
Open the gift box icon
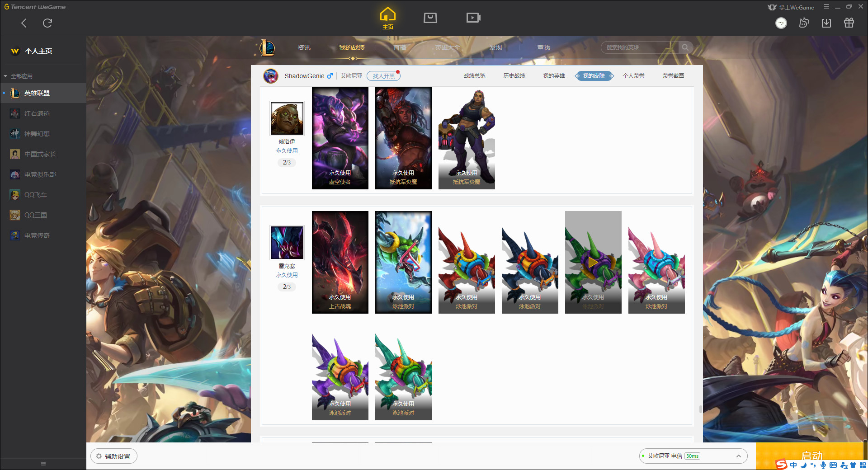pyautogui.click(x=849, y=23)
